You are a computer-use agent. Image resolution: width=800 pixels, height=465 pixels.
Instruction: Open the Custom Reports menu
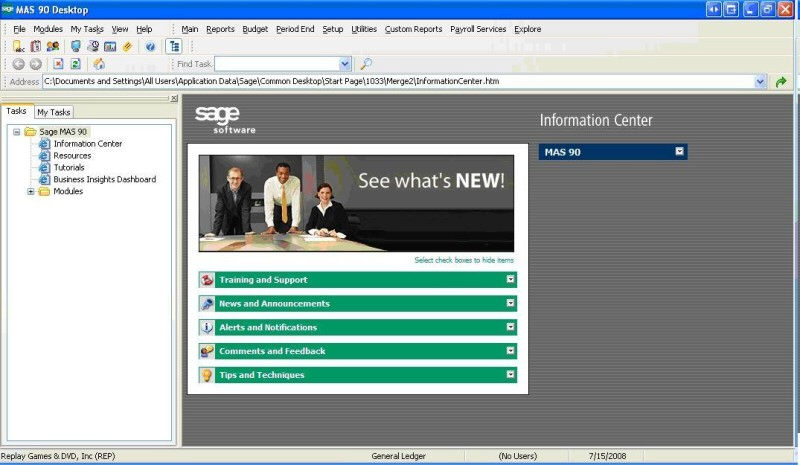[x=413, y=29]
